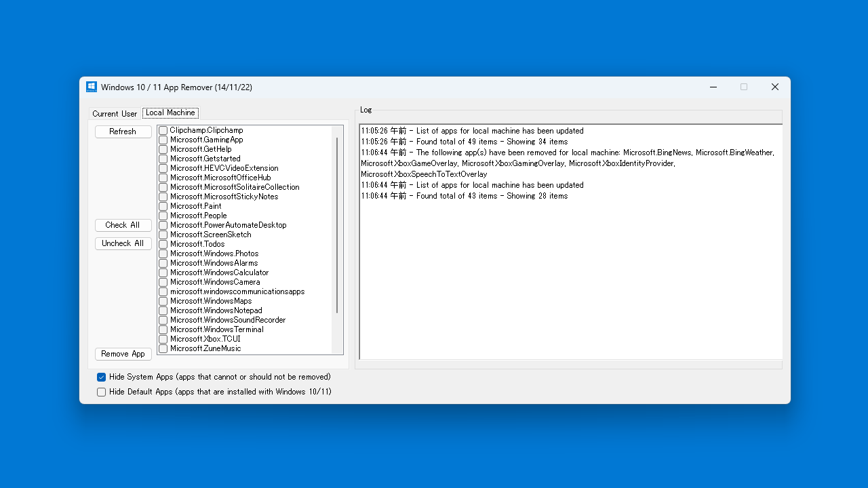Check Microsoft.ScreenSketch checkbox
The height and width of the screenshot is (488, 868).
163,235
